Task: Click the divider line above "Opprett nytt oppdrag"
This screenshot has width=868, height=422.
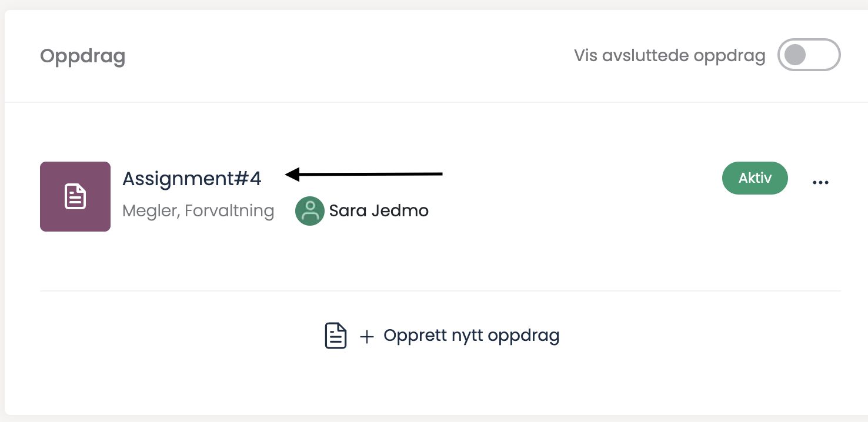Action: pyautogui.click(x=440, y=291)
